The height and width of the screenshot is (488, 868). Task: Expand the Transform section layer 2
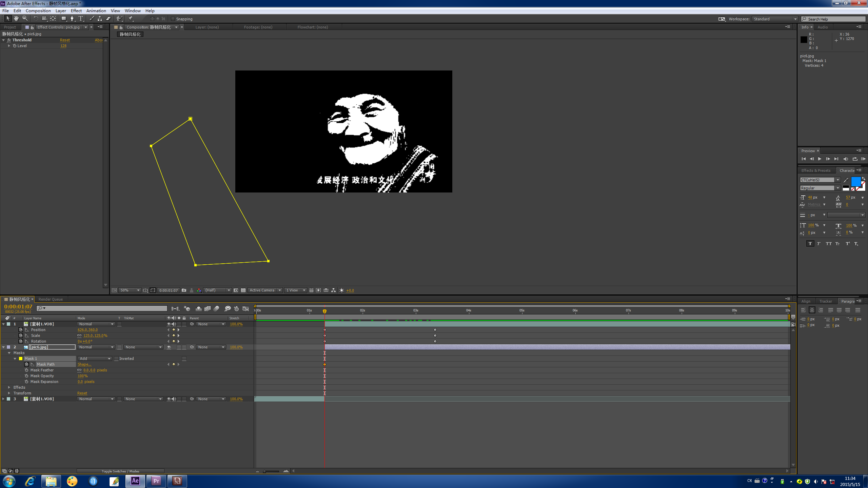9,393
